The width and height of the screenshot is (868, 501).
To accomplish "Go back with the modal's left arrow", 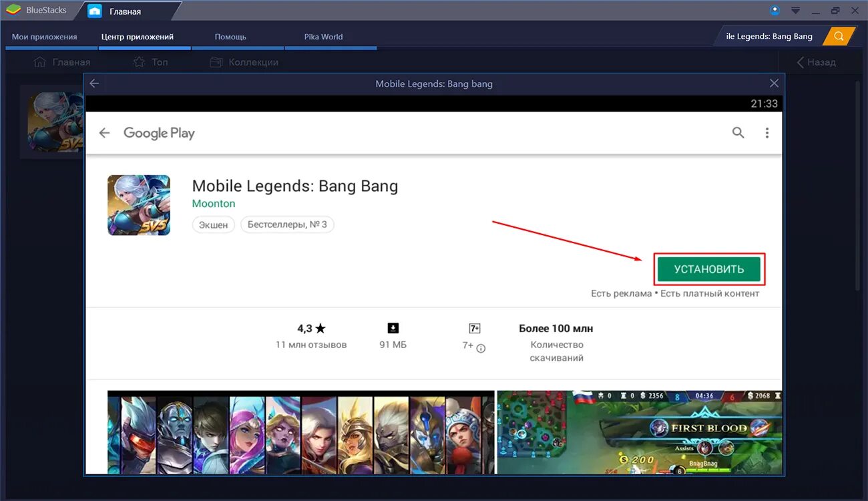I will 93,83.
